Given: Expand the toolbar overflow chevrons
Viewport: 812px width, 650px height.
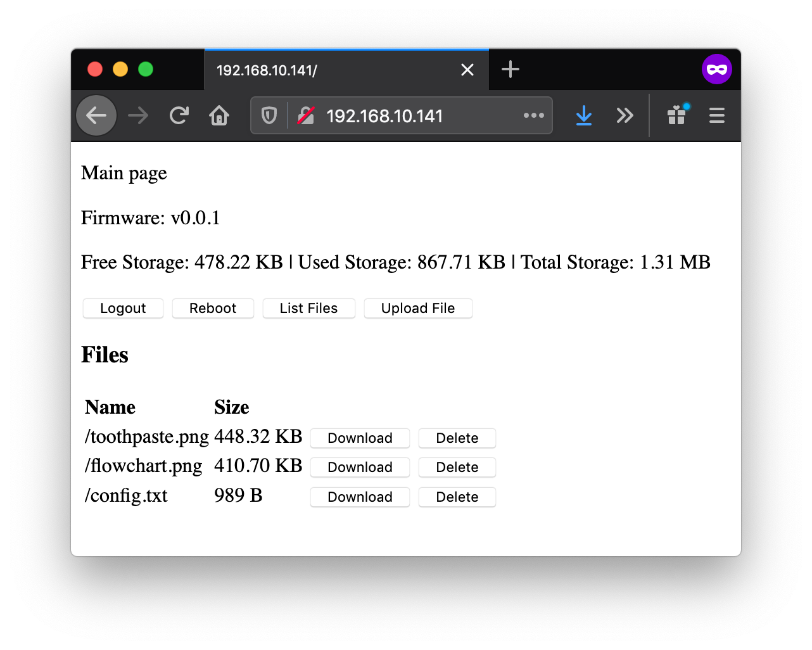Looking at the screenshot, I should (625, 115).
